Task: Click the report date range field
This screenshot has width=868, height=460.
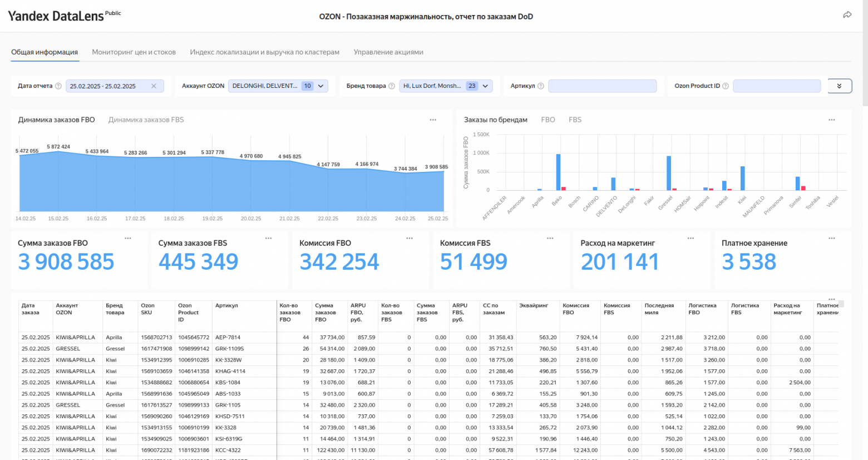Action: [115, 86]
